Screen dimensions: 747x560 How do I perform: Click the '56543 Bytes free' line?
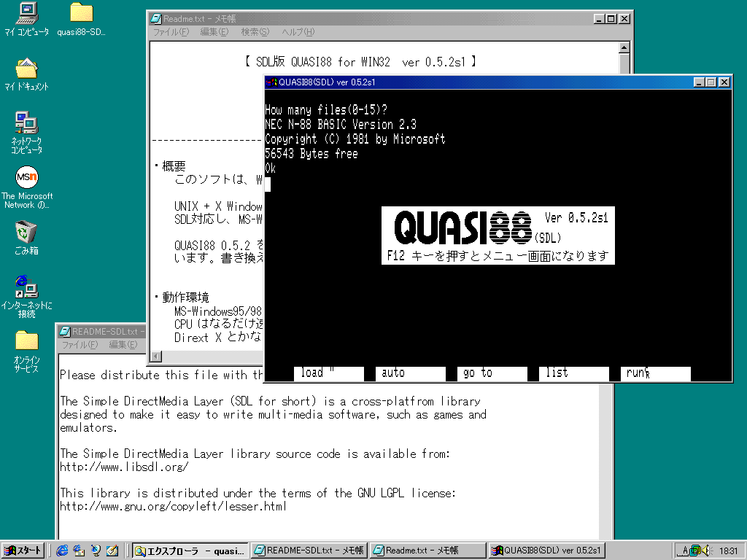[311, 153]
